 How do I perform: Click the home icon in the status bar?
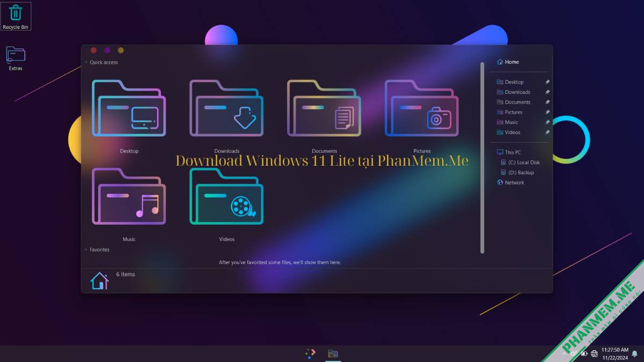tap(99, 280)
